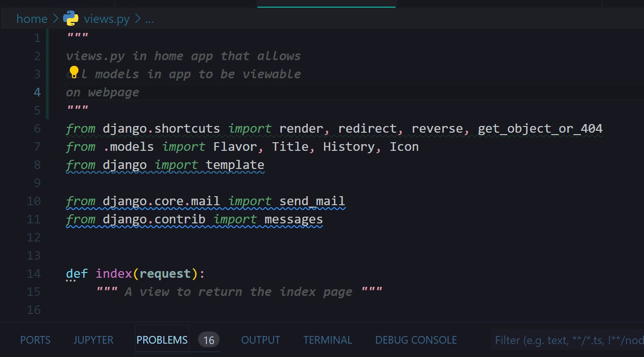644x357 pixels.
Task: Open the TERMINAL tab
Action: [x=328, y=340]
